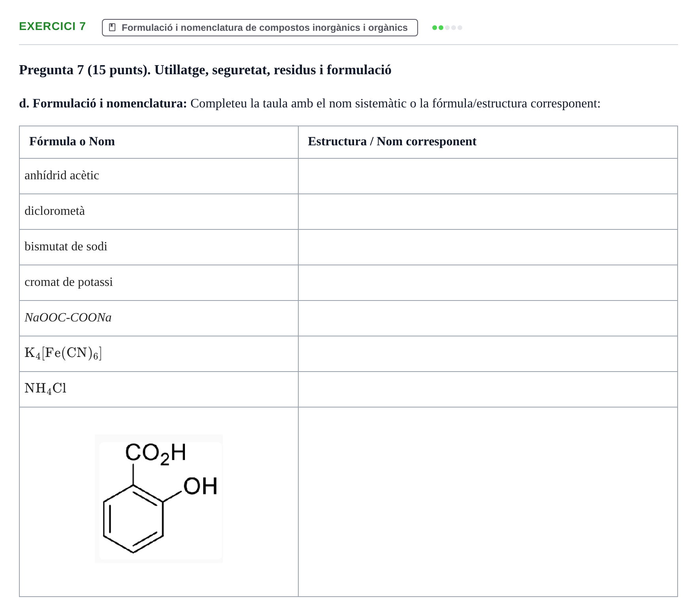697x616 pixels.
Task: Click the salicylic acid structure image
Action: point(159,499)
